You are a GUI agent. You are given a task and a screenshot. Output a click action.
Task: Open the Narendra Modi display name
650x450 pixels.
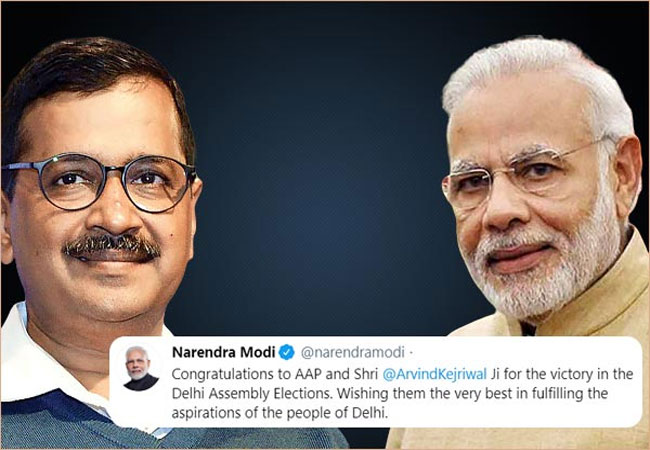(x=223, y=352)
